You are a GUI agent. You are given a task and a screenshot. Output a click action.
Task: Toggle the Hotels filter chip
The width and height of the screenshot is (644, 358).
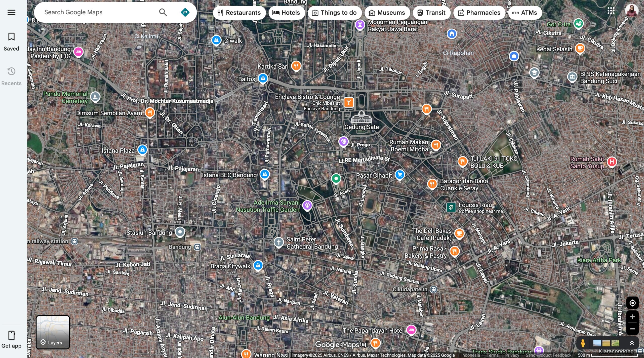286,13
